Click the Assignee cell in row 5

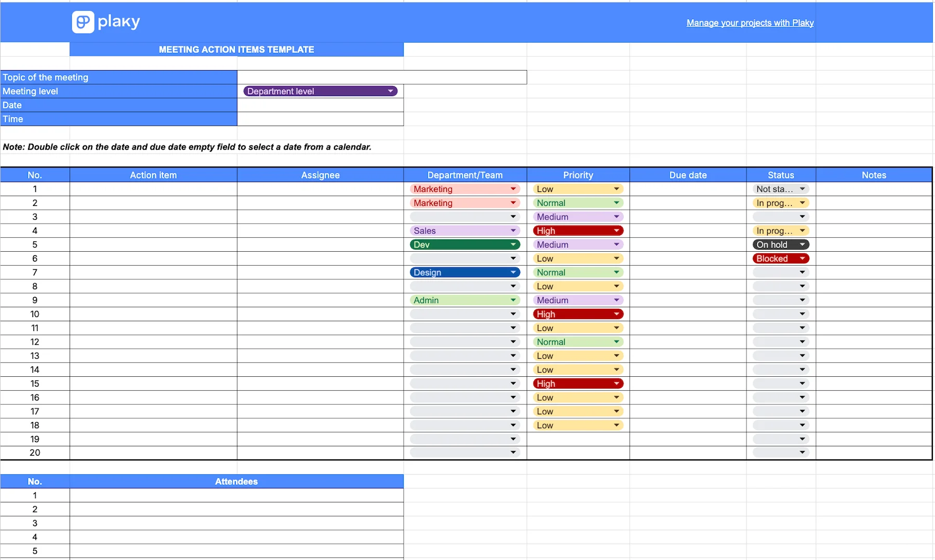pyautogui.click(x=320, y=244)
